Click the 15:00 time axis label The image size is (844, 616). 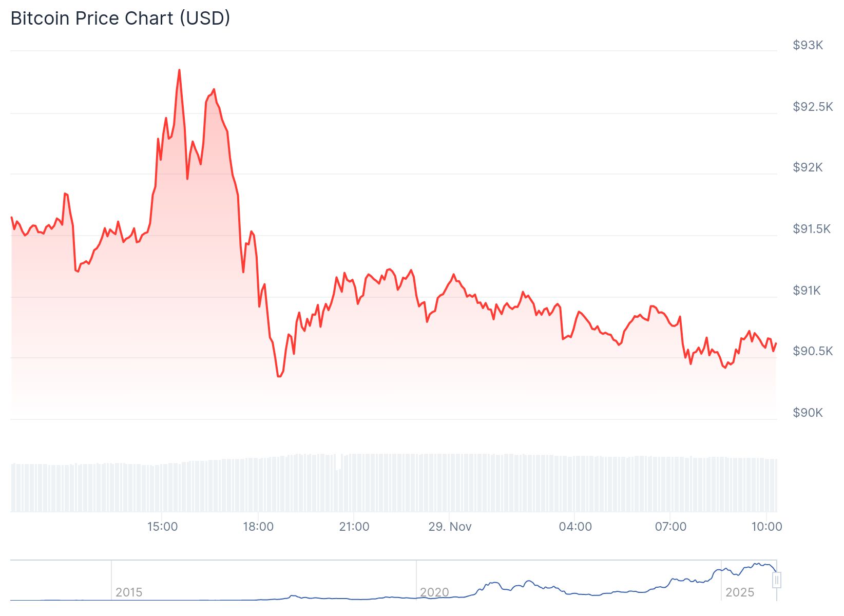click(162, 527)
